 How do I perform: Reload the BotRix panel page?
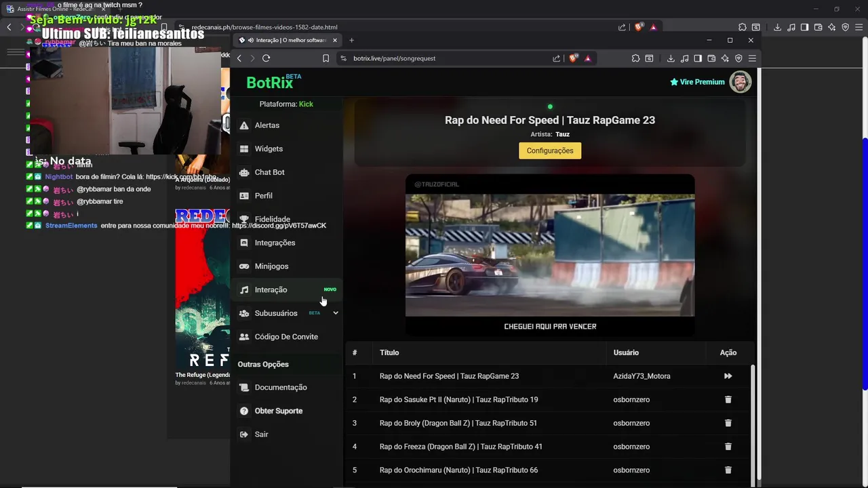266,58
